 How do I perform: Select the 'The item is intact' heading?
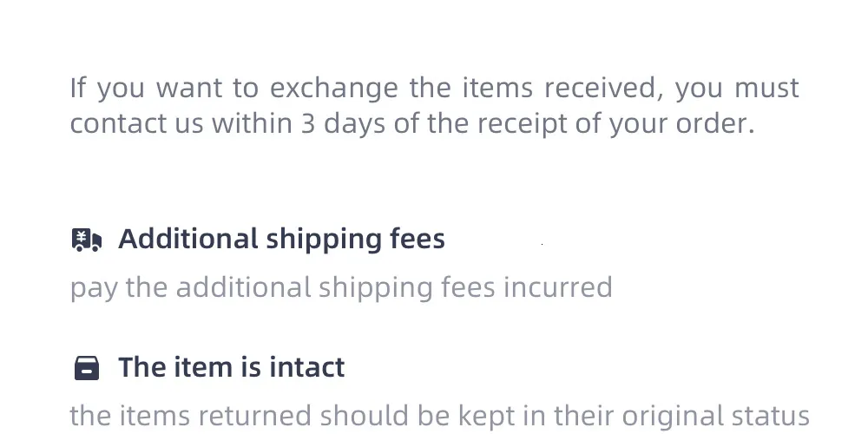pyautogui.click(x=231, y=367)
